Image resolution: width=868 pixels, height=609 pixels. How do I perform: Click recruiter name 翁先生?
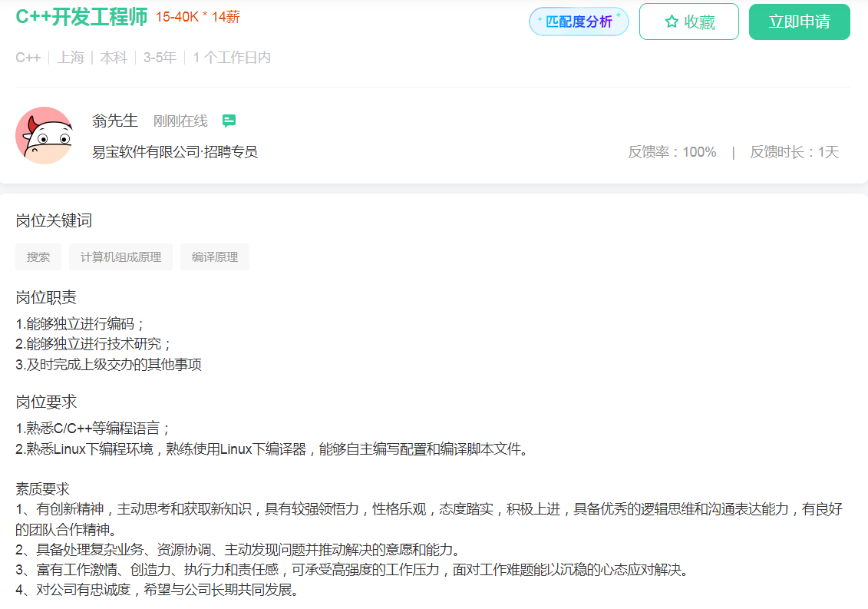[115, 121]
